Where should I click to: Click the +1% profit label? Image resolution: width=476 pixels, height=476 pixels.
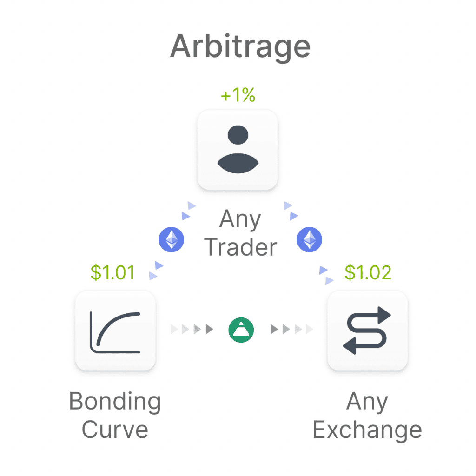(x=238, y=95)
